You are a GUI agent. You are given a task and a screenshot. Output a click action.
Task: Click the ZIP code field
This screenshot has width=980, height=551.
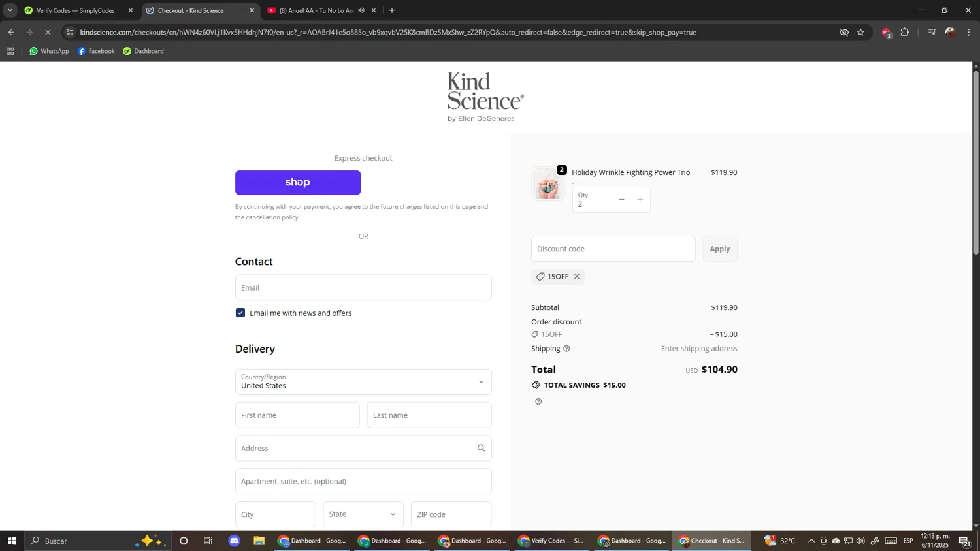coord(451,514)
